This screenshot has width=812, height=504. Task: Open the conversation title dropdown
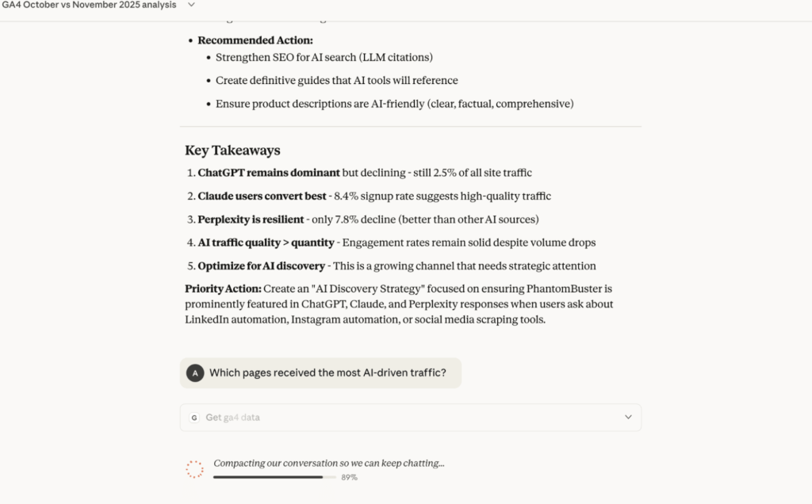click(x=190, y=5)
